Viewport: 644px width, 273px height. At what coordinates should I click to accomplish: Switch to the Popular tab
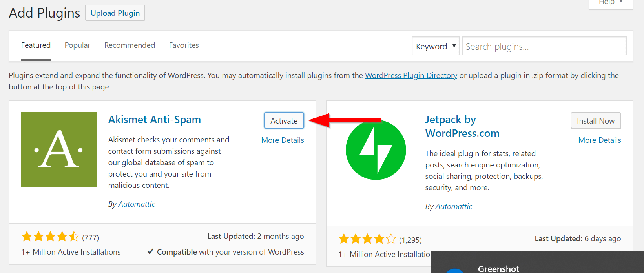[x=77, y=45]
